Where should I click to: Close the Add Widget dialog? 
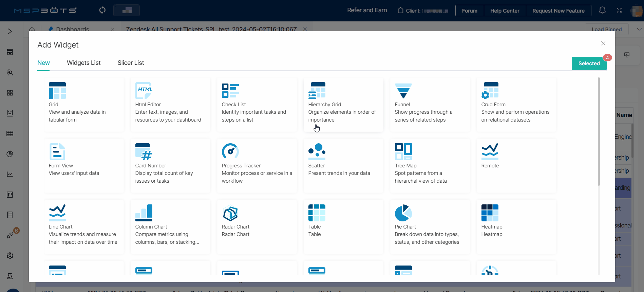point(603,43)
